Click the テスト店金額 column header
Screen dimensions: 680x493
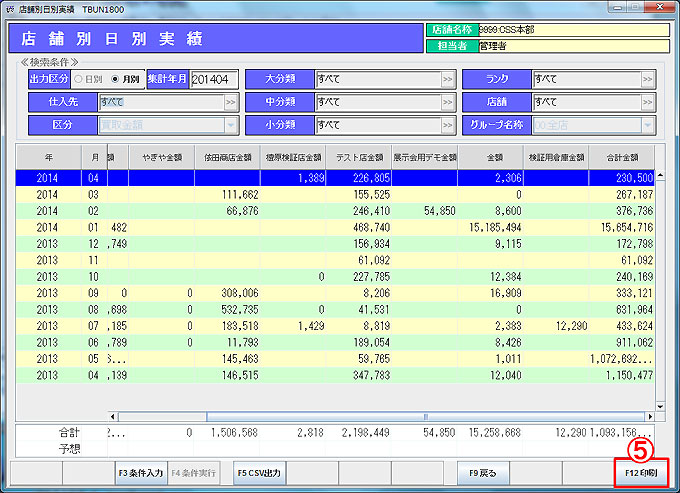[x=358, y=157]
